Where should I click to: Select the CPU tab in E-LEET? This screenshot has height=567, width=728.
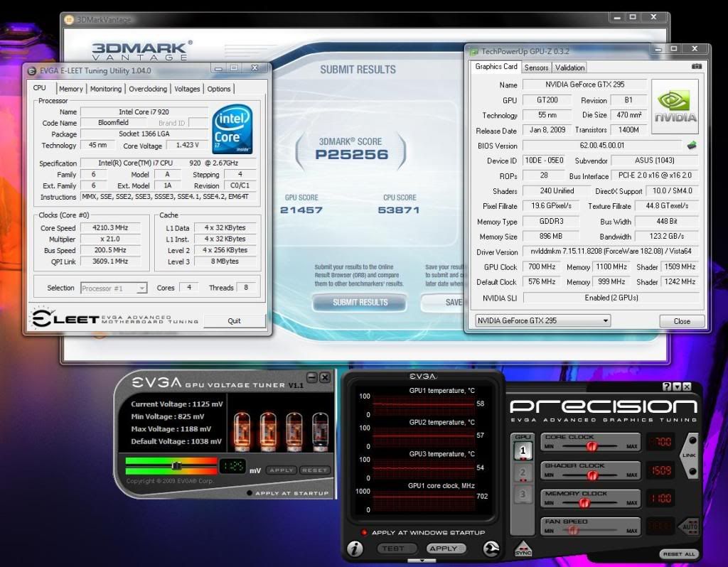40,87
